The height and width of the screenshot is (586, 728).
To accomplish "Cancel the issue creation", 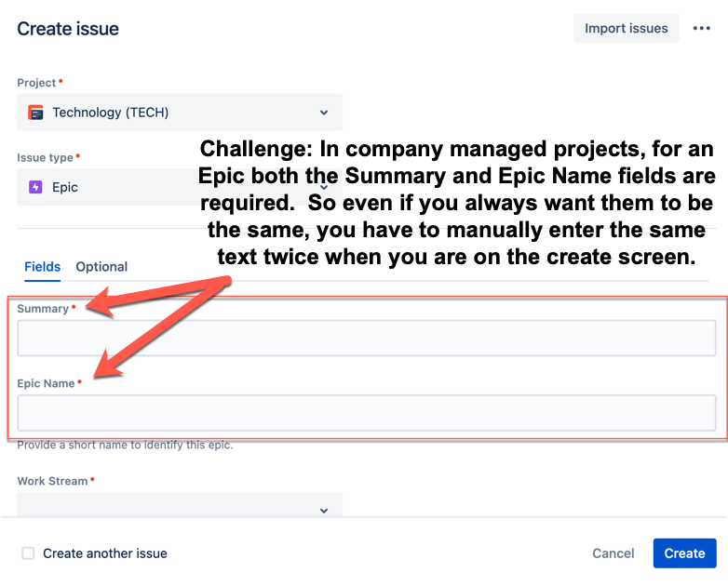I will click(x=613, y=553).
